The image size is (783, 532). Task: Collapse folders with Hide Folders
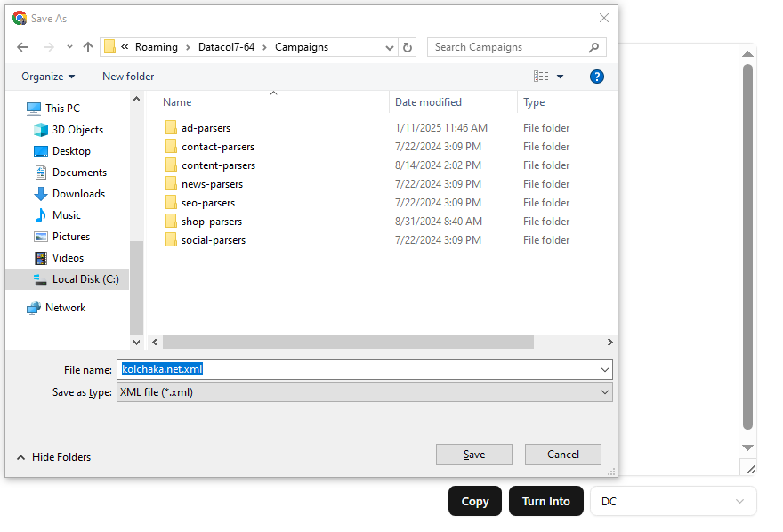point(54,457)
